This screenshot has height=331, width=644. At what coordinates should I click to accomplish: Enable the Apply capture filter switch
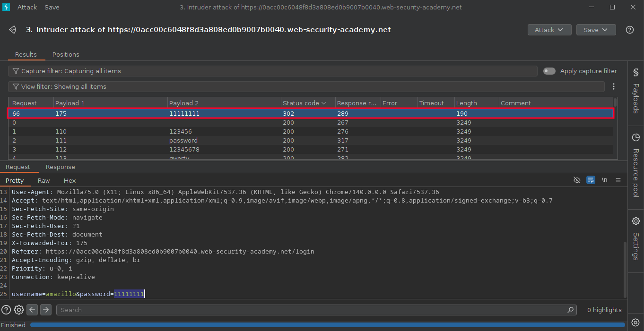(549, 71)
